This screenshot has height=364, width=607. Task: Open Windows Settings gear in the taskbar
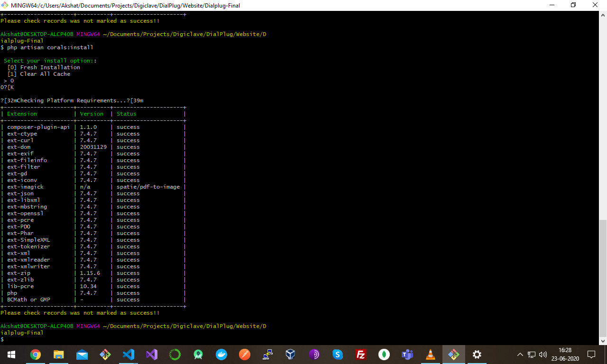[x=477, y=354]
